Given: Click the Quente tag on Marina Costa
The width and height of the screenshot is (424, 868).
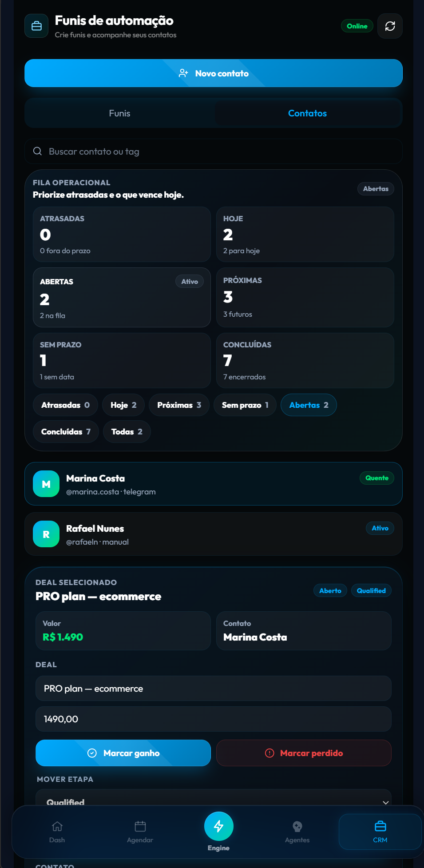Looking at the screenshot, I should point(377,478).
